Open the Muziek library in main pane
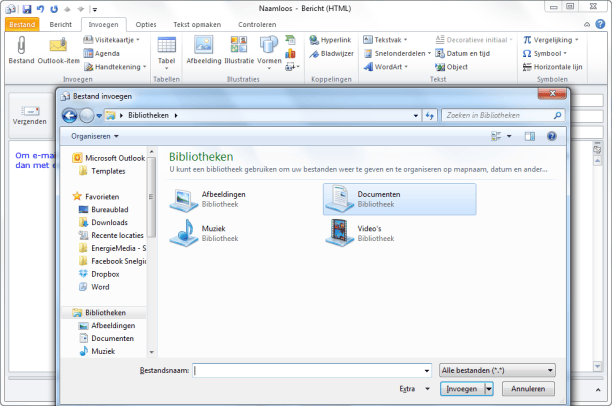This screenshot has width=612, height=406. pos(204,233)
